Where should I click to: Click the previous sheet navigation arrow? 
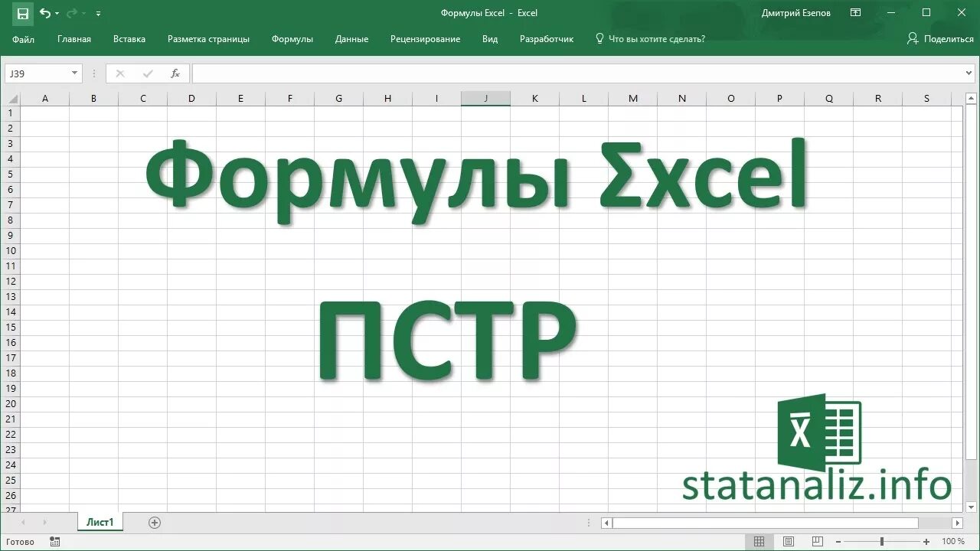coord(23,523)
